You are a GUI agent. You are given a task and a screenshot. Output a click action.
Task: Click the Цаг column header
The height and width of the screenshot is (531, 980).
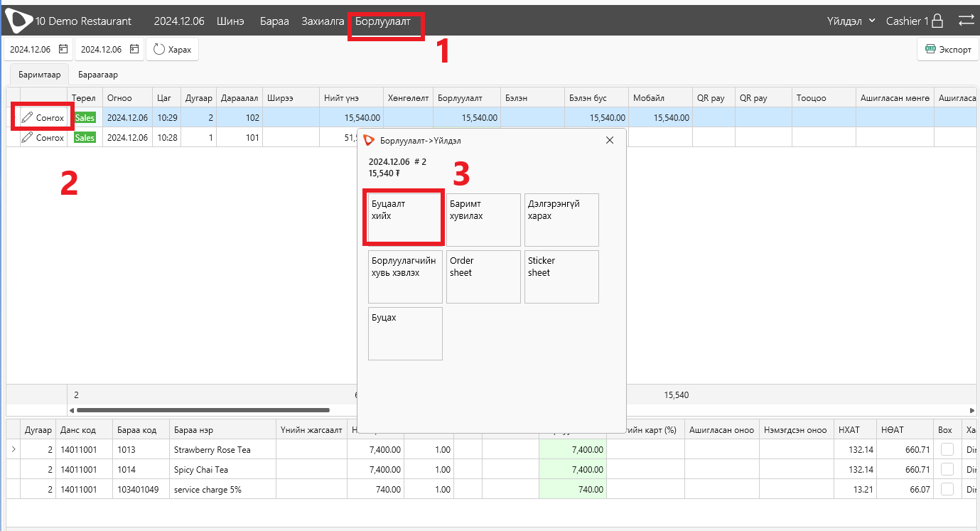point(166,97)
